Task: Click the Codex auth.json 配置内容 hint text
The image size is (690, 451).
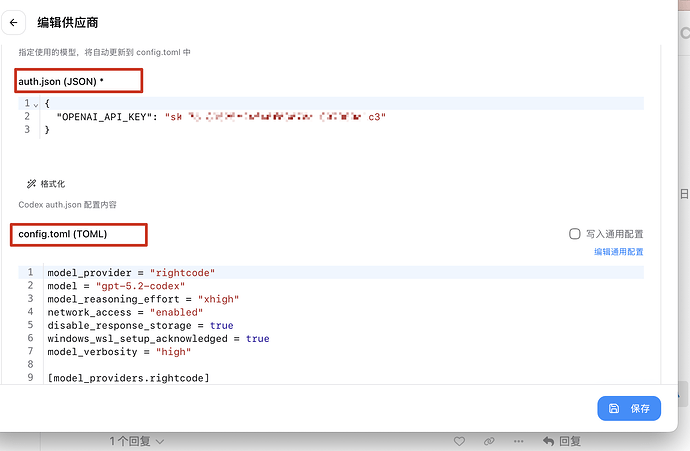Action: tap(67, 205)
